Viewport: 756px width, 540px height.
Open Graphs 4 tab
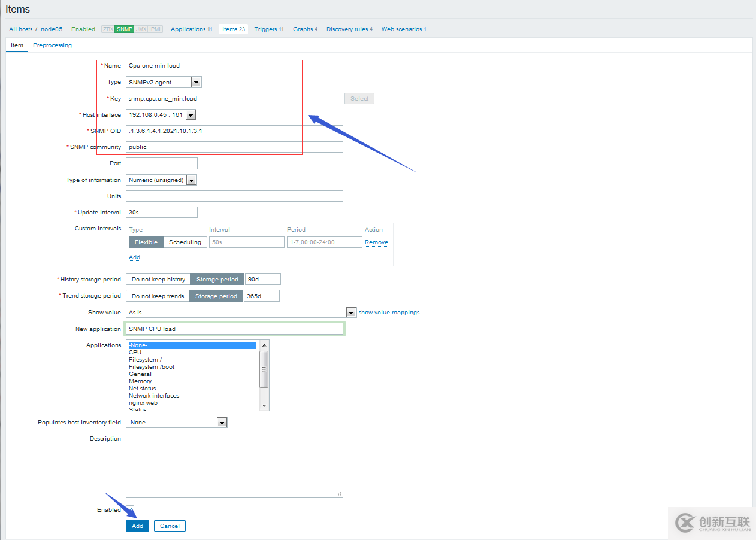305,29
